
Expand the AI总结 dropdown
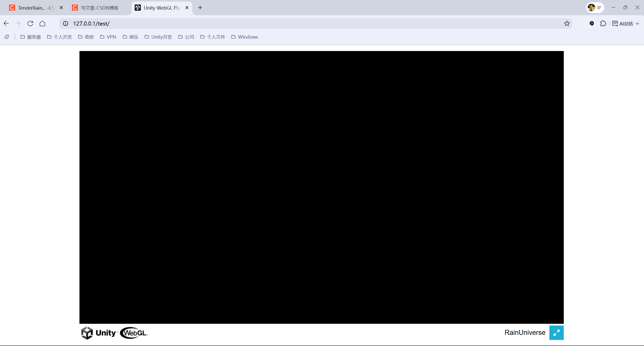point(637,23)
